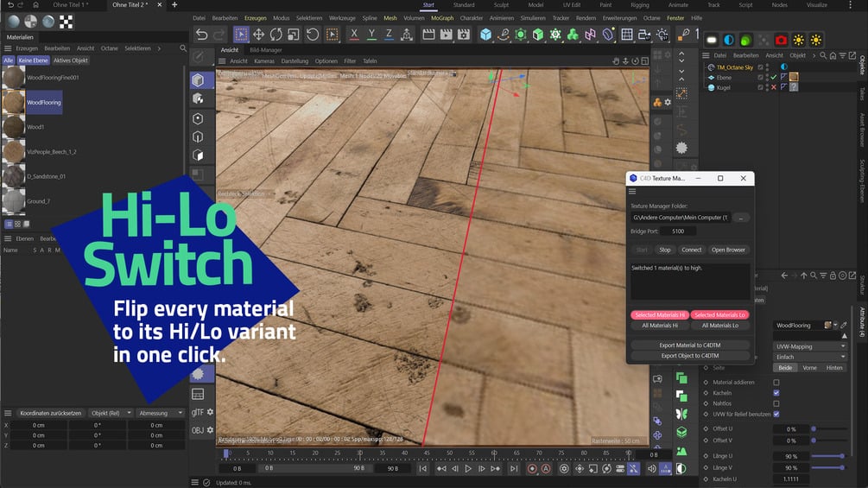
Task: Click the timeline Play button
Action: (468, 469)
